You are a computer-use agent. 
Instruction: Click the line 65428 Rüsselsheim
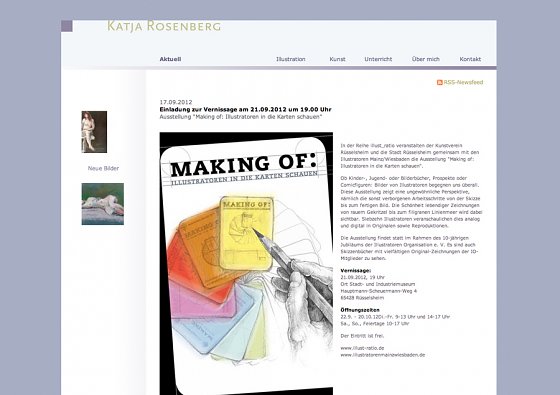pyautogui.click(x=362, y=298)
